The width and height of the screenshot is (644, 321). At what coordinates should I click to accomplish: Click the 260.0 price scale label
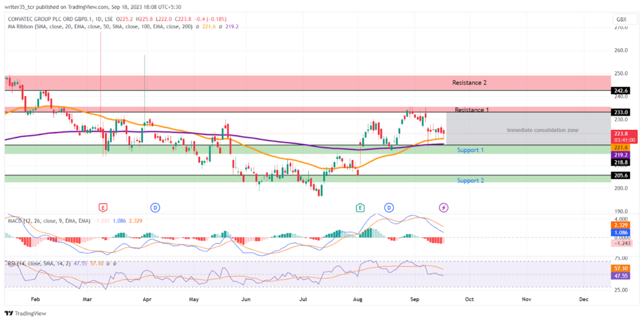[620, 50]
